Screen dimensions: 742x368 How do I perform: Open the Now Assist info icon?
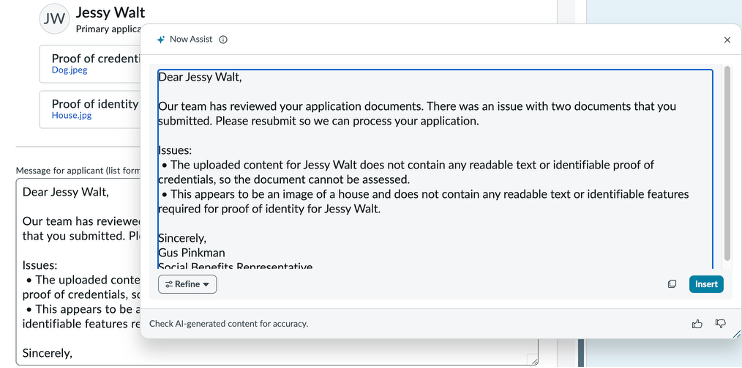pyautogui.click(x=223, y=40)
